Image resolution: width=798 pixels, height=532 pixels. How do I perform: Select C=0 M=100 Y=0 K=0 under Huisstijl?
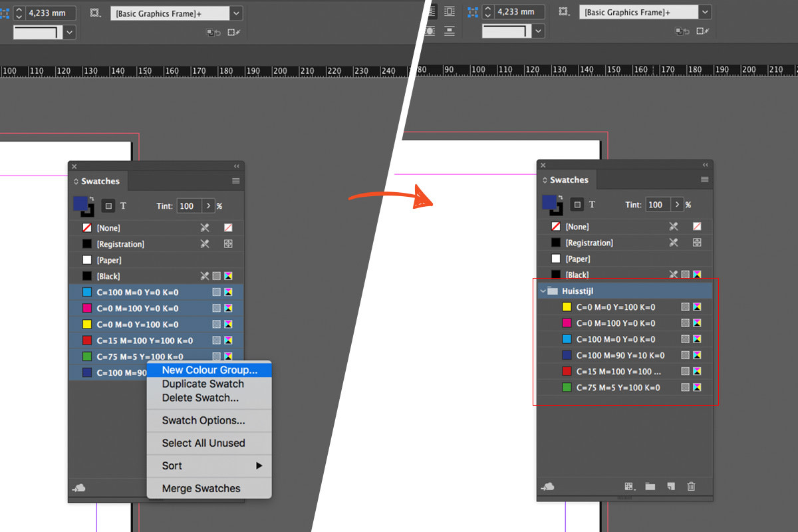625,323
